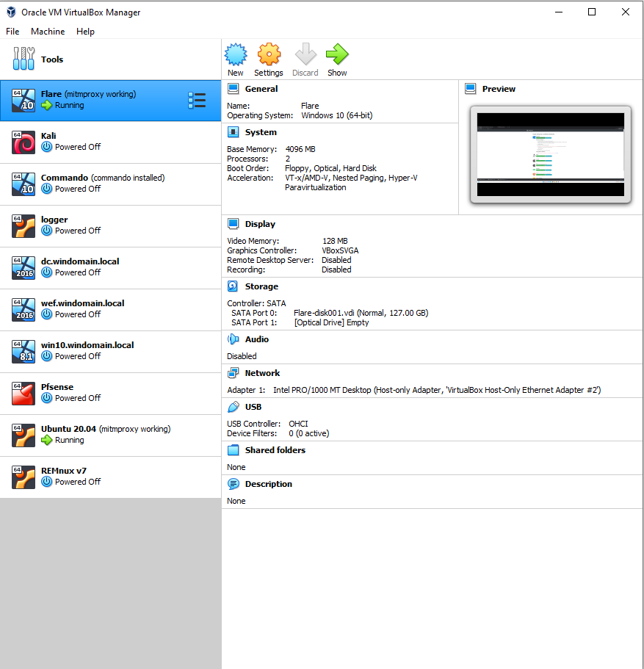Click the Flare VM preview thumbnail
Screen dimensions: 644x669
pyautogui.click(x=551, y=154)
